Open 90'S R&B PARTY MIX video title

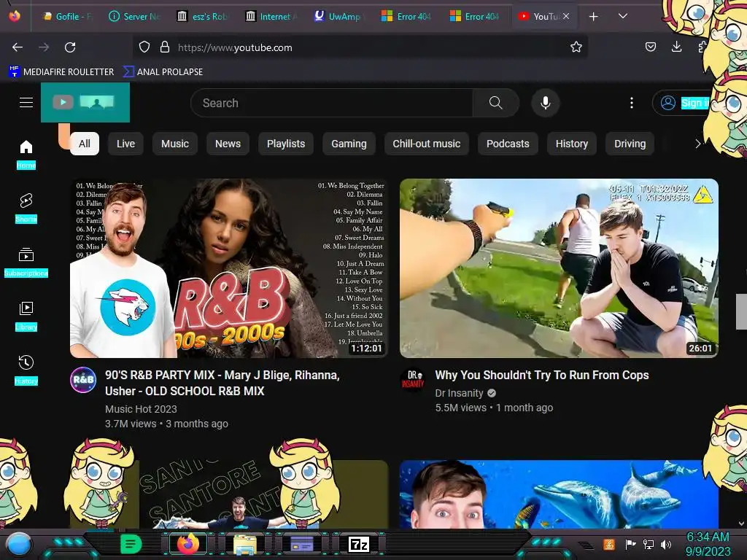coord(222,383)
